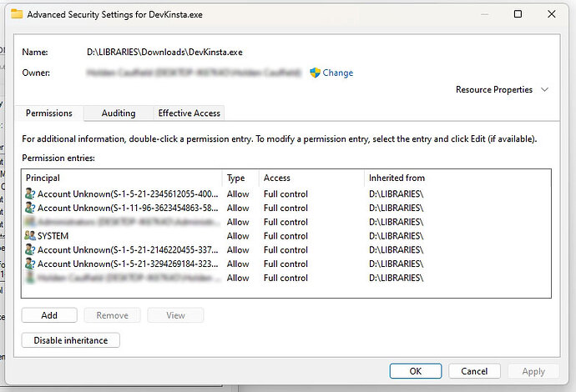Click the Apply button
576x392 pixels.
(533, 371)
